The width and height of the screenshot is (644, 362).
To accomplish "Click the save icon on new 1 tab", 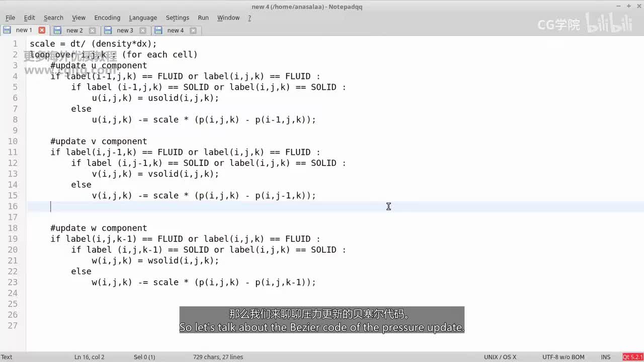I will point(7,30).
